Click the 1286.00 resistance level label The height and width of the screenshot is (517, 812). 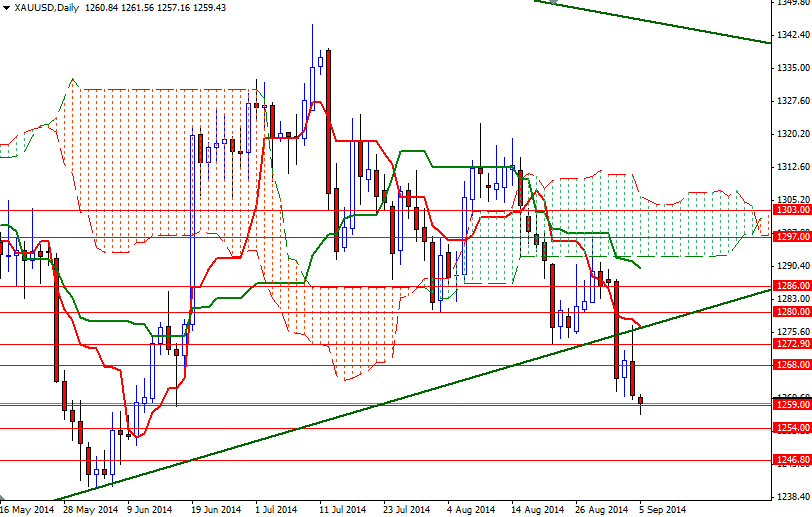pos(792,286)
